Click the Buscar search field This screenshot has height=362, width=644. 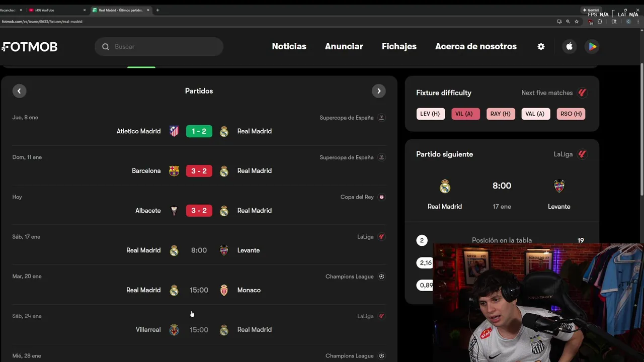pyautogui.click(x=159, y=47)
